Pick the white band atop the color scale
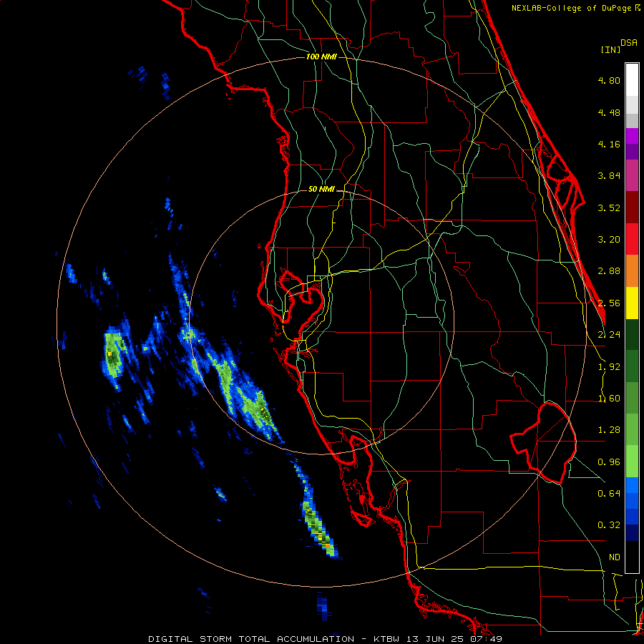 [x=632, y=79]
